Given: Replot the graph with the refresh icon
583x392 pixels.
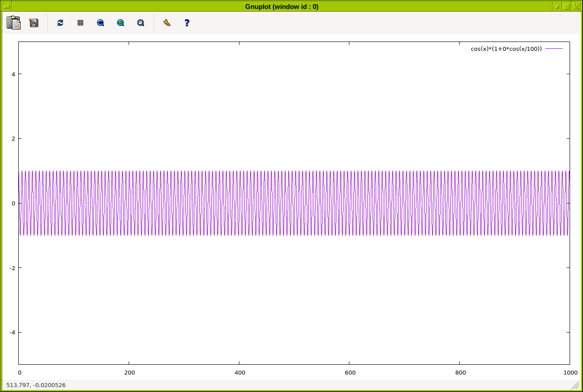Looking at the screenshot, I should click(60, 23).
